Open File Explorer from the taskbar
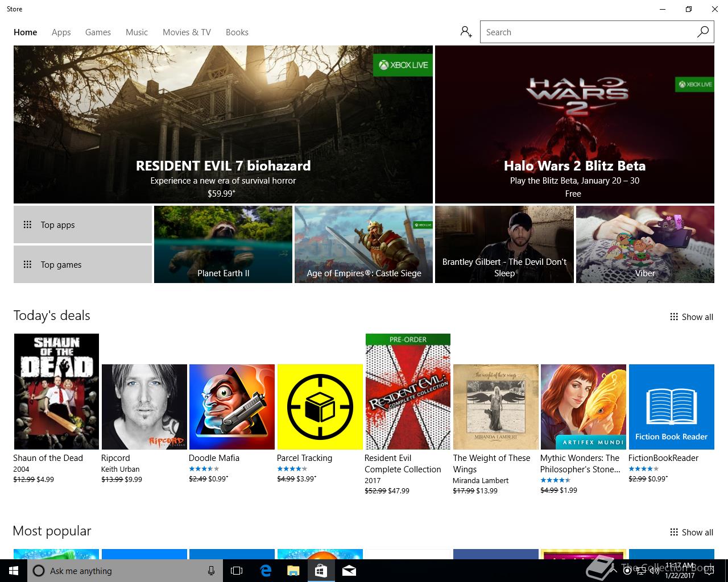 (293, 571)
